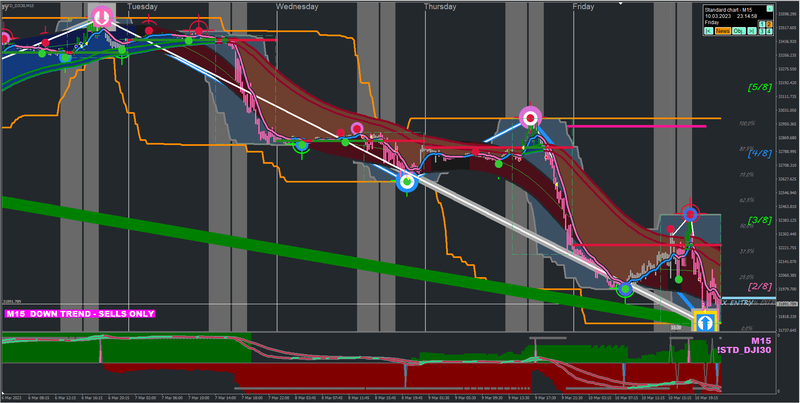Click the green crosshair marker early Wednesday
This screenshot has width=800, height=403.
(x=302, y=145)
